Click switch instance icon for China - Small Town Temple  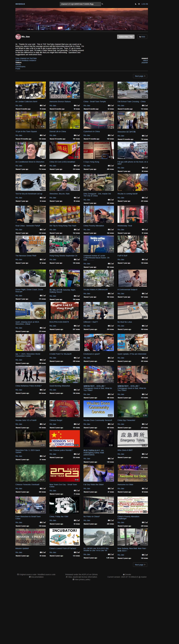click(x=113, y=106)
